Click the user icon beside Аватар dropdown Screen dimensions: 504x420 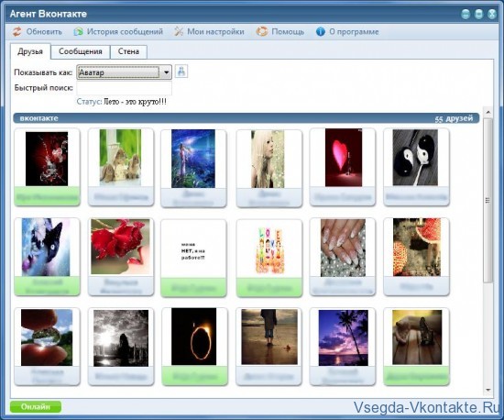point(181,72)
